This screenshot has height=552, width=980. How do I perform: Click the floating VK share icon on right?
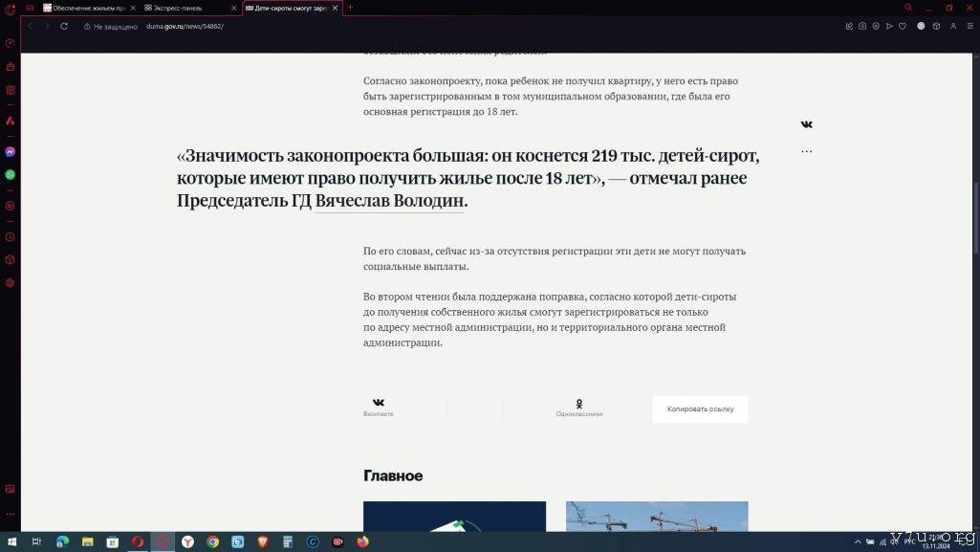pos(806,124)
